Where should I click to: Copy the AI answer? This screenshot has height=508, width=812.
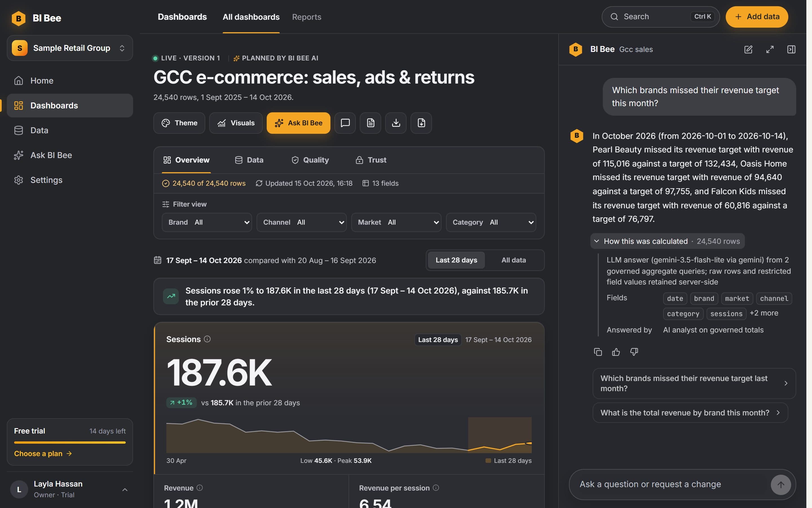coord(598,352)
